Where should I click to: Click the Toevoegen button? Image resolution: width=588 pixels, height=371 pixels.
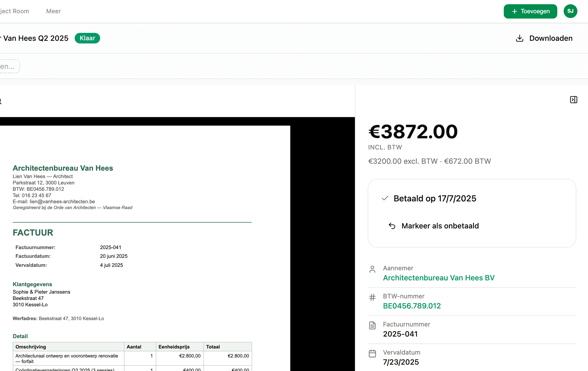click(530, 11)
